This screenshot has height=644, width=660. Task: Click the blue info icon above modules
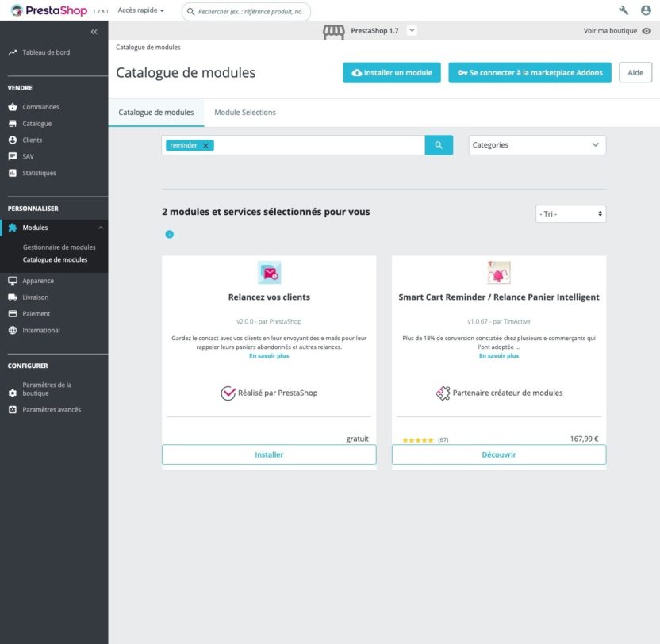167,235
